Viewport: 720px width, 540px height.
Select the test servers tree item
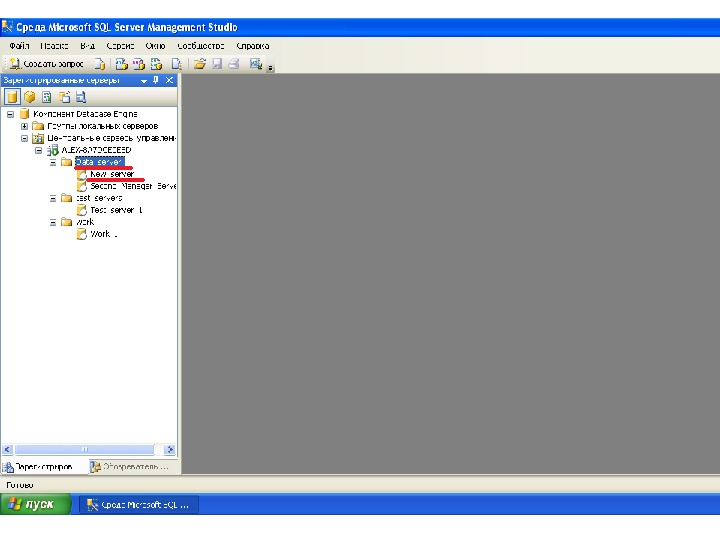99,198
